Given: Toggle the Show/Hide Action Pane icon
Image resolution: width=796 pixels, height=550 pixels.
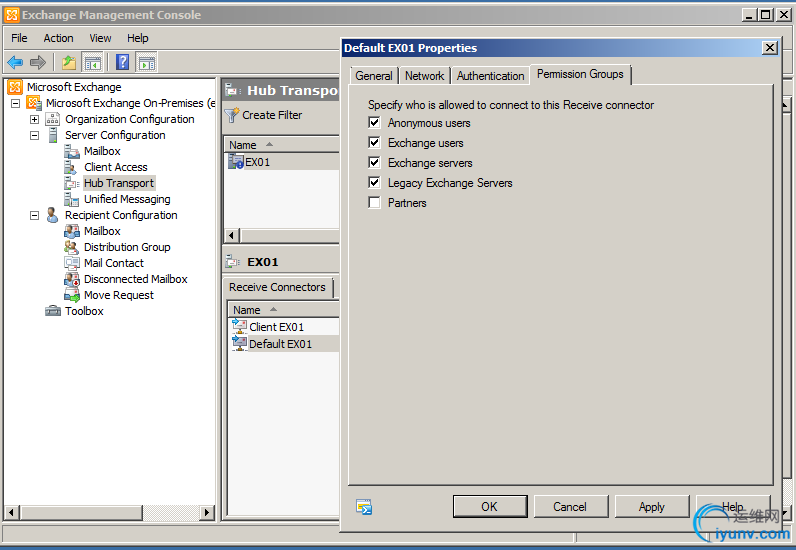Looking at the screenshot, I should point(147,63).
